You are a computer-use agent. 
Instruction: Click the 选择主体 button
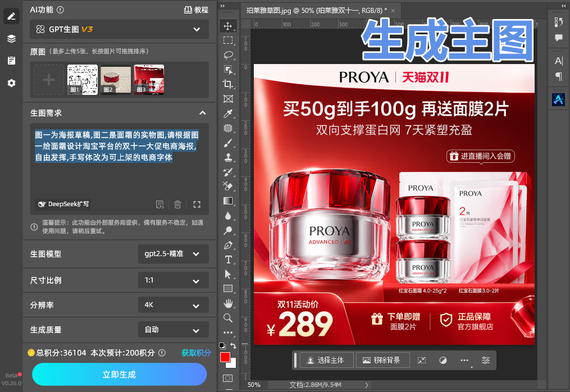pos(326,360)
